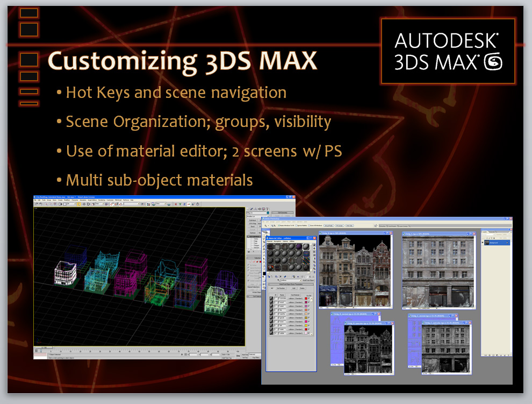Open the Navigation menu in Material Editor
Viewport: 532px width, 404px height.
pos(278,241)
